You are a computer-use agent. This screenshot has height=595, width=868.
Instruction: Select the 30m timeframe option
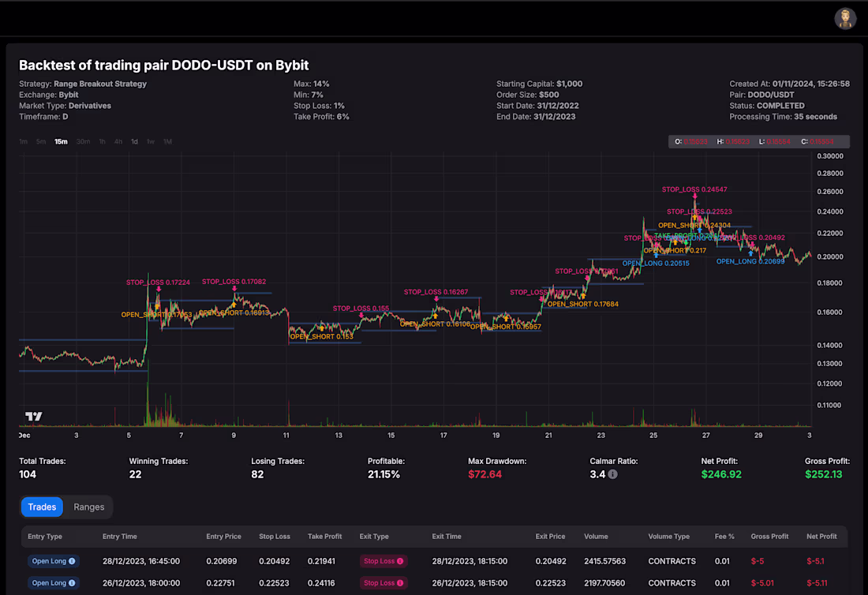click(x=81, y=141)
